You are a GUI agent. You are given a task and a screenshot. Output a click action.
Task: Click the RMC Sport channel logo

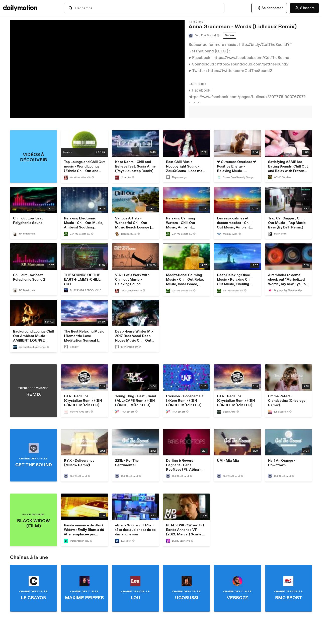288,581
